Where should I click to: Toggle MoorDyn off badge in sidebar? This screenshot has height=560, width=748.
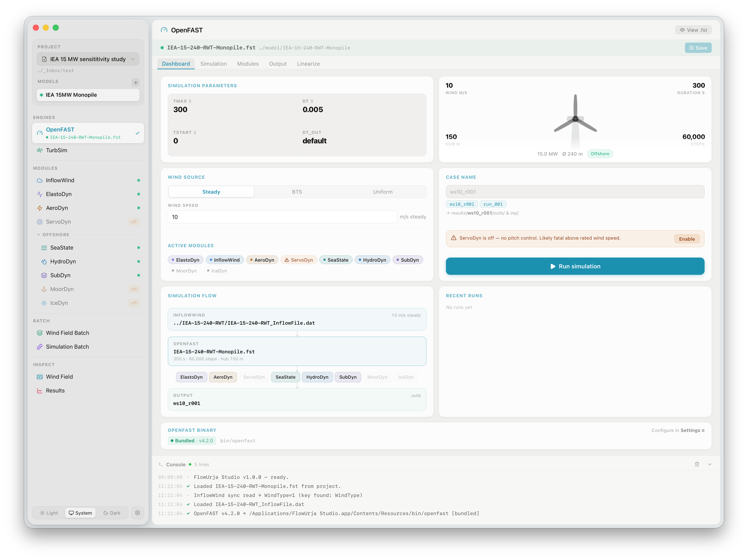click(134, 289)
